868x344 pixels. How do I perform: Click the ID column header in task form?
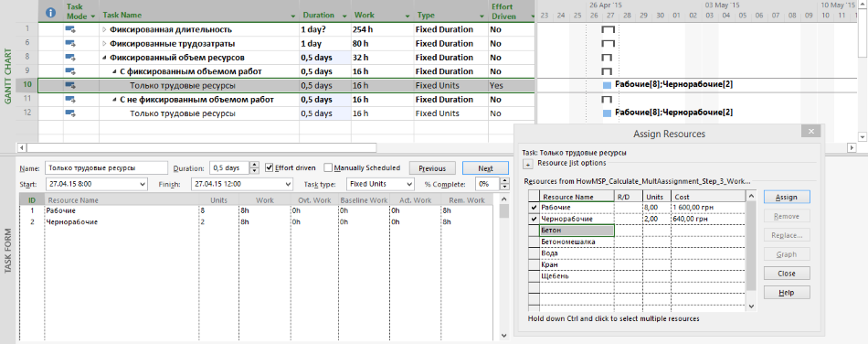[x=32, y=200]
